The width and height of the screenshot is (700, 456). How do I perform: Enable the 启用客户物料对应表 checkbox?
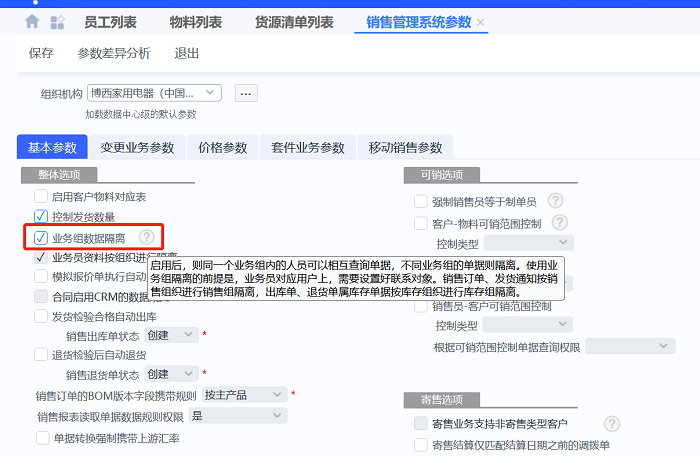41,197
